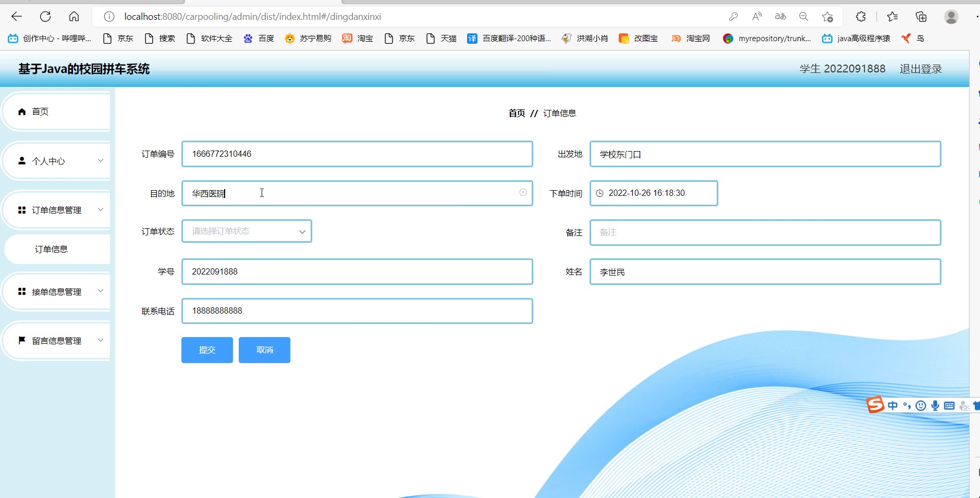Open browser extensions puzzle icon
The height and width of the screenshot is (498, 980).
tap(861, 17)
